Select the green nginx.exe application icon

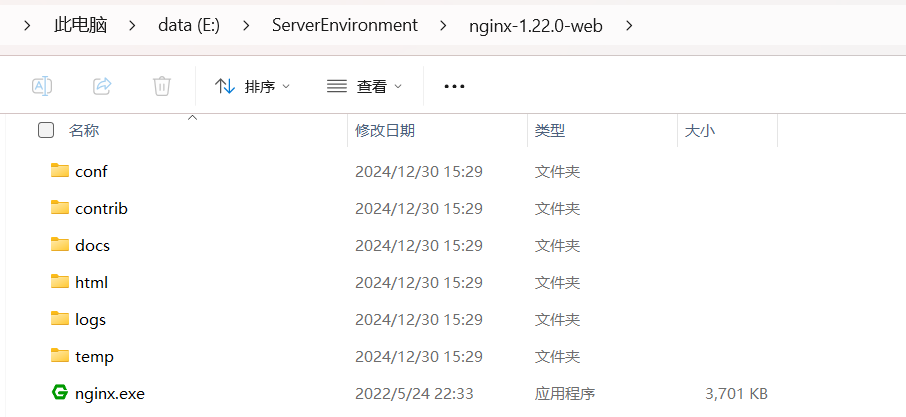pos(60,392)
